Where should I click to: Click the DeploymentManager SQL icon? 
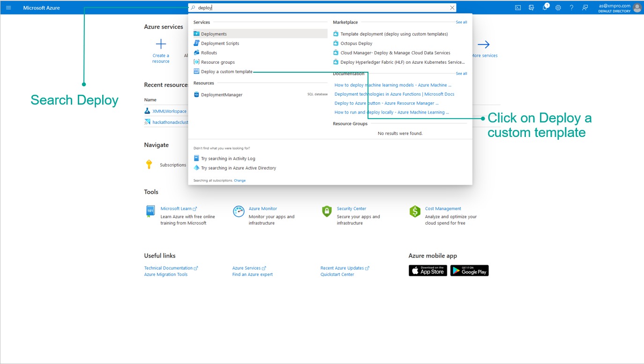(196, 94)
